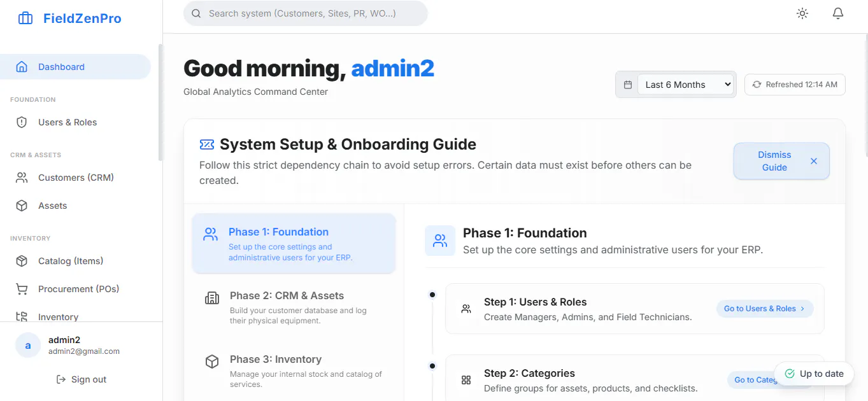Click the people icon beside Customers (CRM)

point(22,178)
